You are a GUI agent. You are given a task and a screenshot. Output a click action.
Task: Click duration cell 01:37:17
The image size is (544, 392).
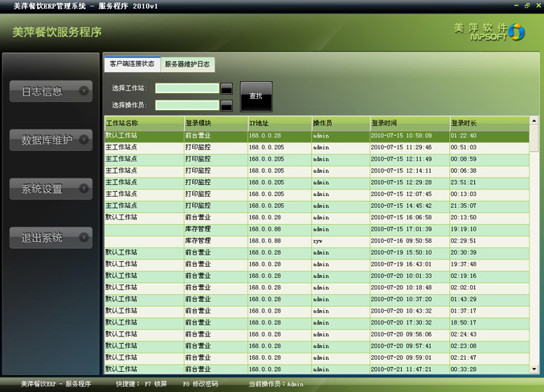(463, 311)
